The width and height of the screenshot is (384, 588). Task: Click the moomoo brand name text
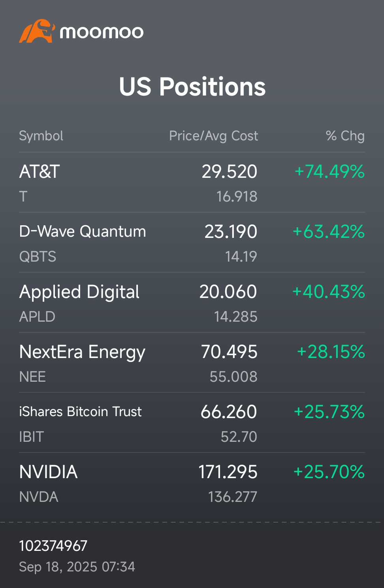(x=102, y=32)
